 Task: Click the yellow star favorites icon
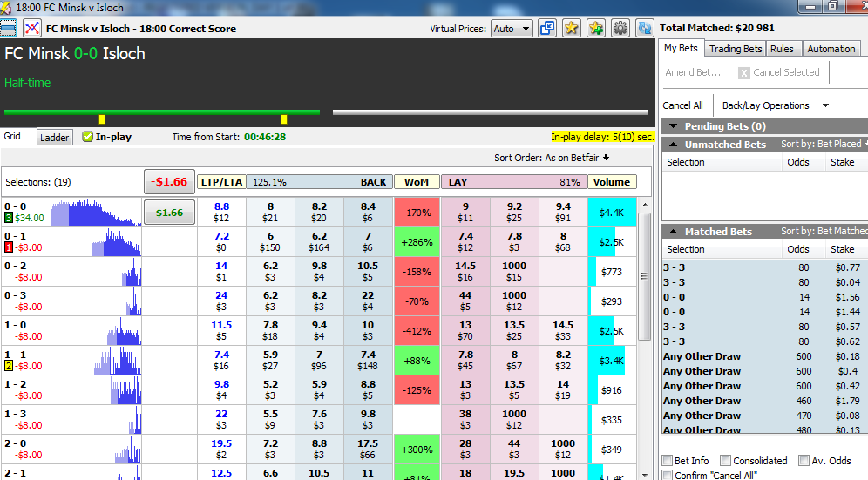pyautogui.click(x=572, y=28)
